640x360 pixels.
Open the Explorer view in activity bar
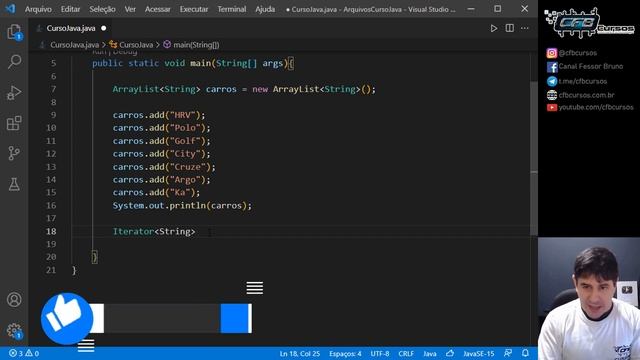(14, 32)
